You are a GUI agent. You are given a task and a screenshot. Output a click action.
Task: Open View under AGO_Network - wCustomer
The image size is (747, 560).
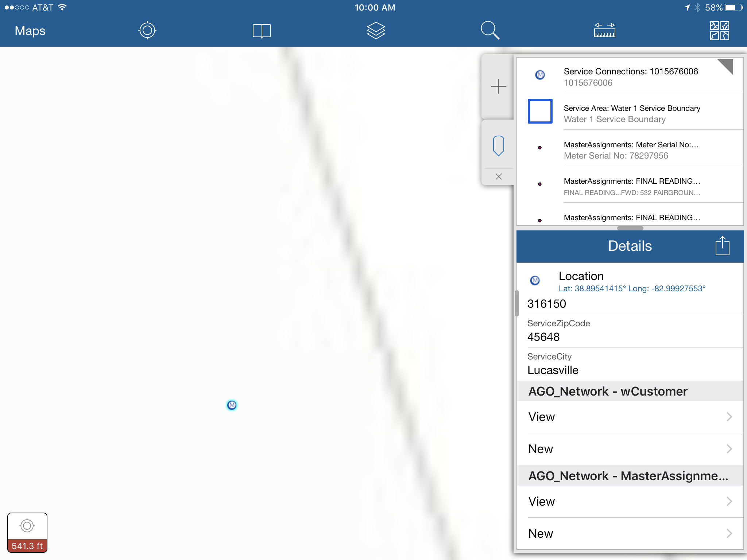630,417
